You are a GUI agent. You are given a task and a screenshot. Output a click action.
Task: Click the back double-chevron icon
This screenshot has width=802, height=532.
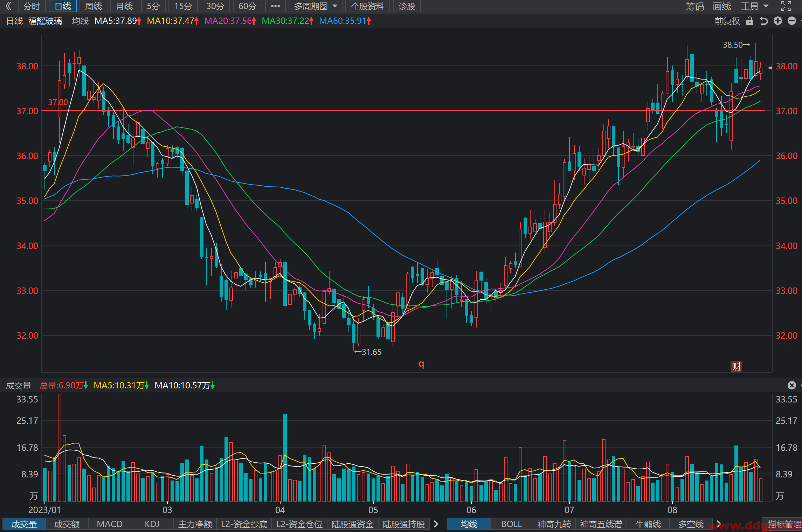[x=8, y=6]
